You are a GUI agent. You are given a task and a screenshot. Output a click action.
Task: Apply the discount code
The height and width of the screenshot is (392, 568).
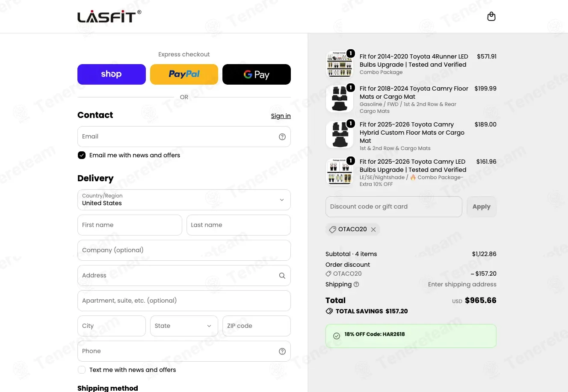coord(482,207)
